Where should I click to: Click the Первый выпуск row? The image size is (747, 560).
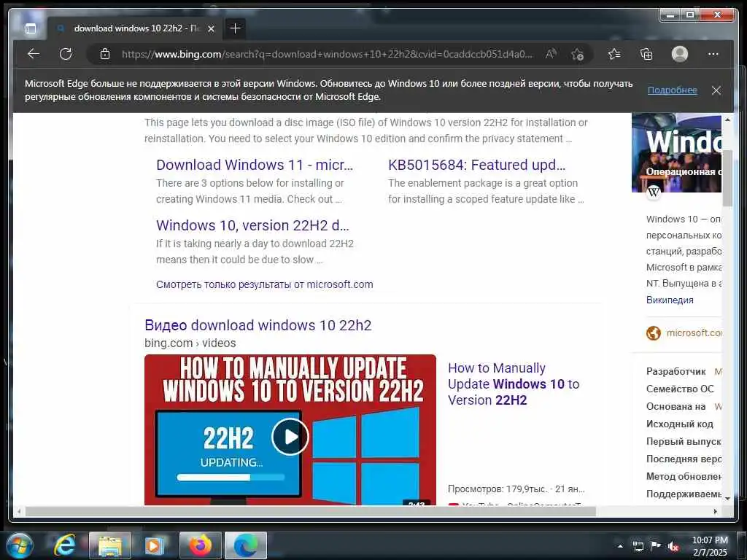684,441
